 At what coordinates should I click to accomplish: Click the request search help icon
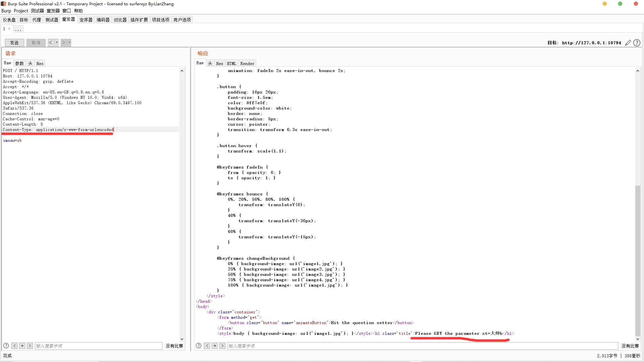(x=6, y=346)
